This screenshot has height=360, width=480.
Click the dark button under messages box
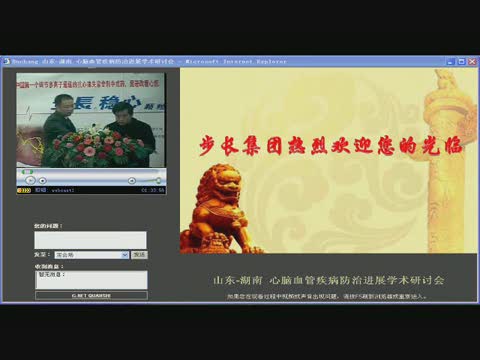pyautogui.click(x=91, y=295)
